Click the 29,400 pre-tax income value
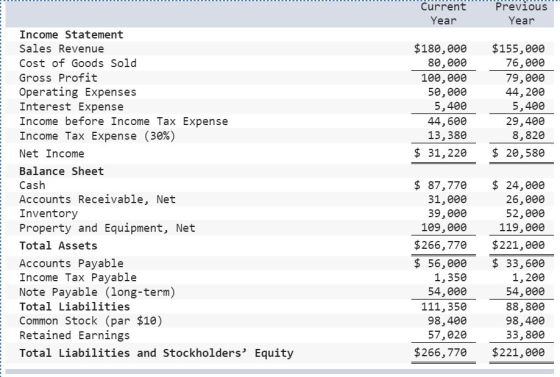The height and width of the screenshot is (377, 560). (x=525, y=121)
